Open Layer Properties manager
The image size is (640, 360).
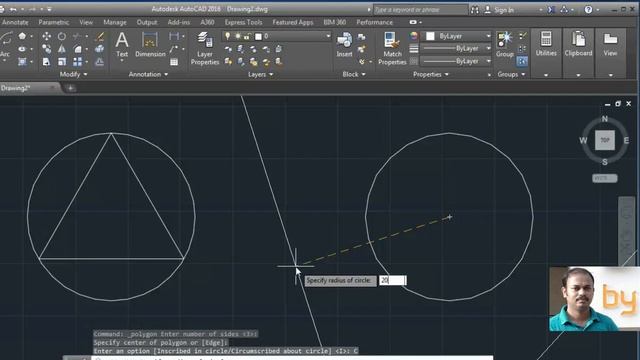click(205, 48)
